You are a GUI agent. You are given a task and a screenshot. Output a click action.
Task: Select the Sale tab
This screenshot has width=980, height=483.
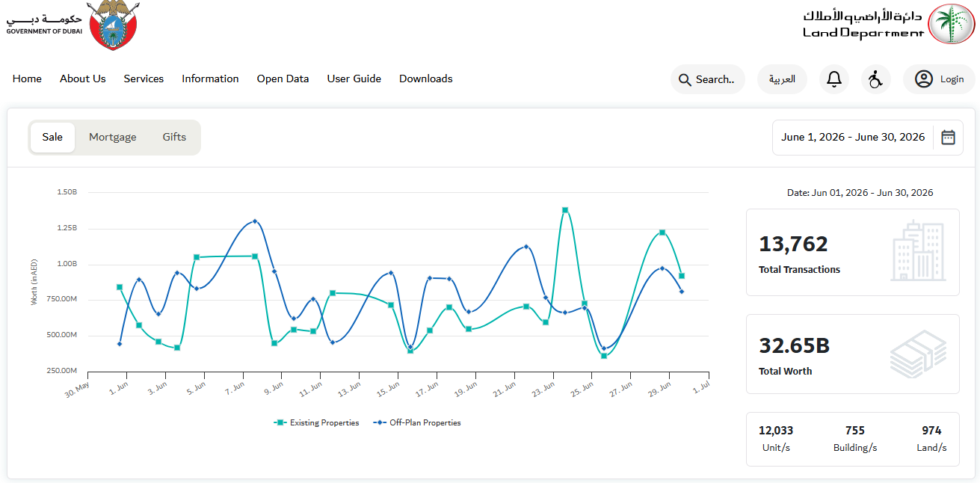pyautogui.click(x=52, y=138)
